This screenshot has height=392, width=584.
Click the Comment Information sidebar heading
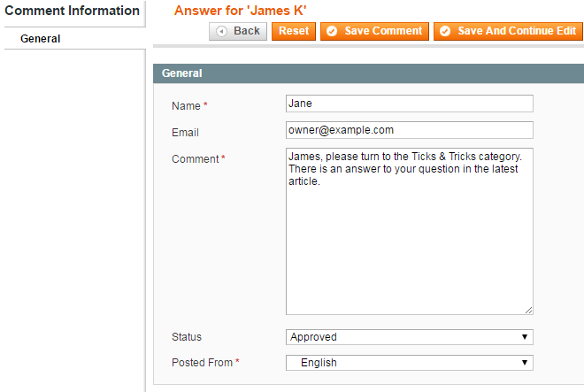pyautogui.click(x=72, y=12)
